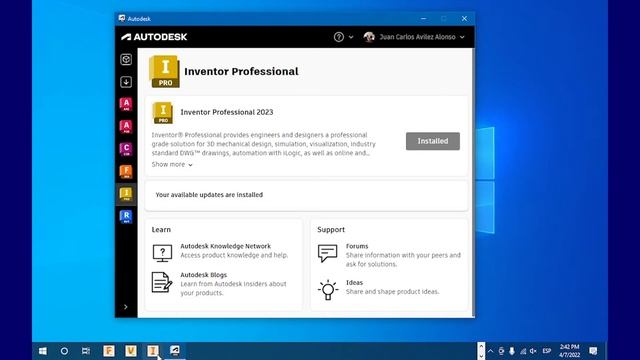Image resolution: width=640 pixels, height=360 pixels.
Task: Select the second red A product icon
Action: (126, 127)
